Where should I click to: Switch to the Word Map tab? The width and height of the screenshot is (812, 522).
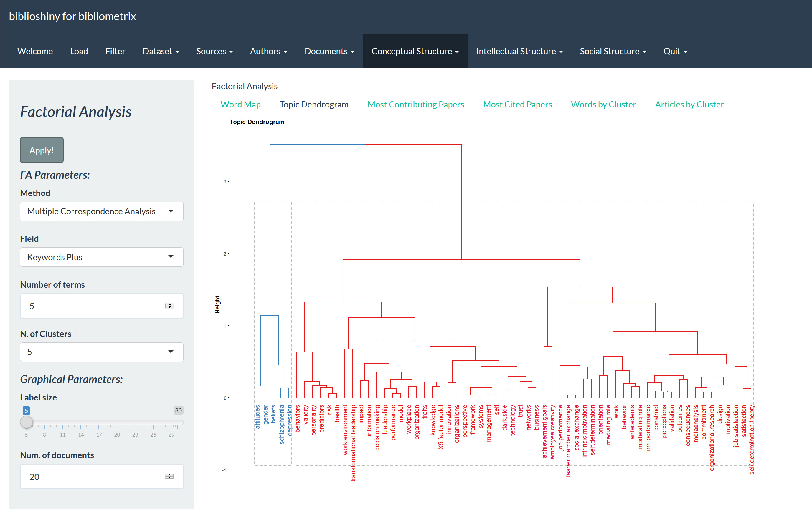point(240,105)
